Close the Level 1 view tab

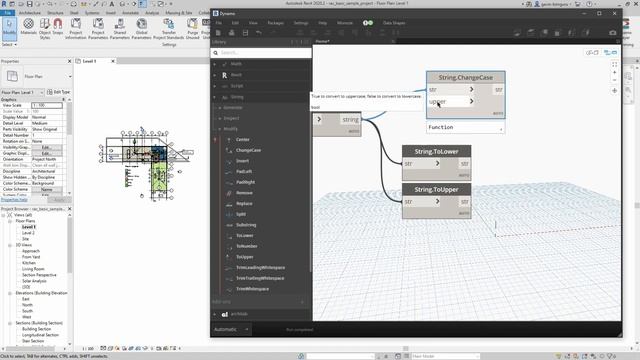tap(113, 61)
